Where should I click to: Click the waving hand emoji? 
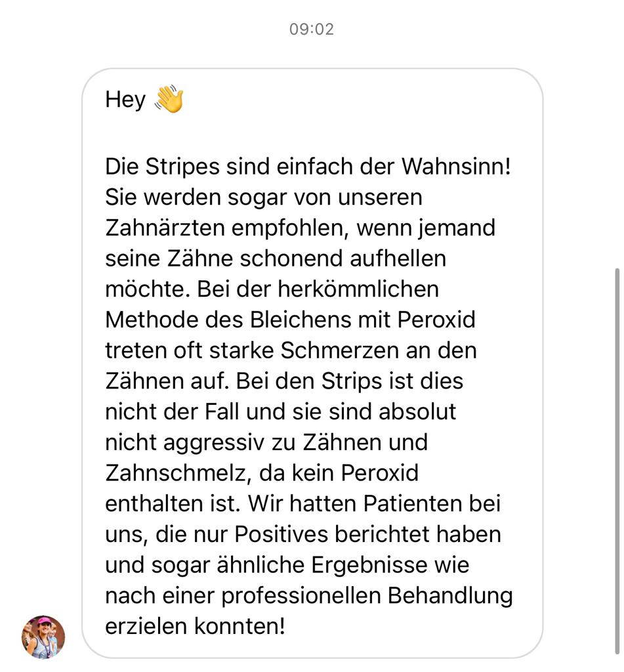click(x=169, y=99)
